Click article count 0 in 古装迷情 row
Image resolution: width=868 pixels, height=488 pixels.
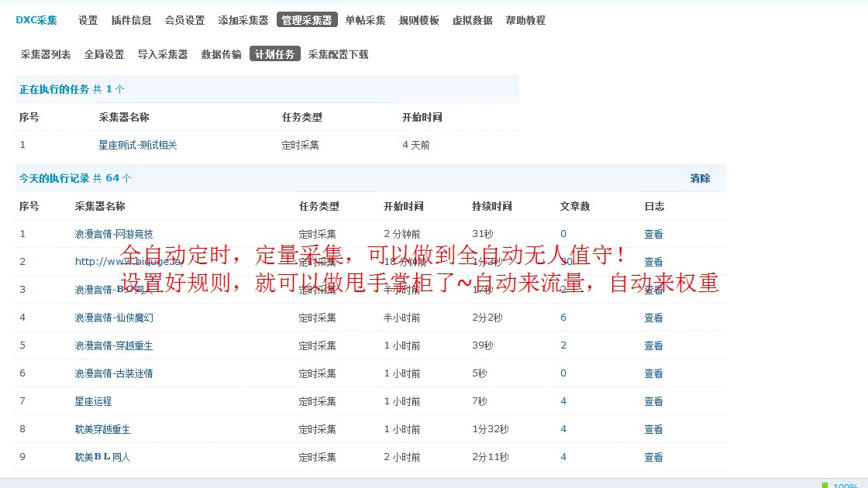[563, 373]
